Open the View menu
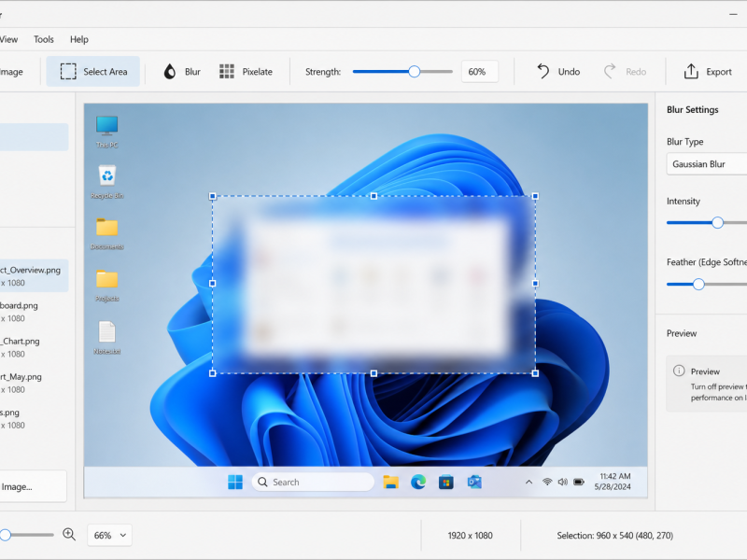This screenshot has width=747, height=560. [8, 39]
